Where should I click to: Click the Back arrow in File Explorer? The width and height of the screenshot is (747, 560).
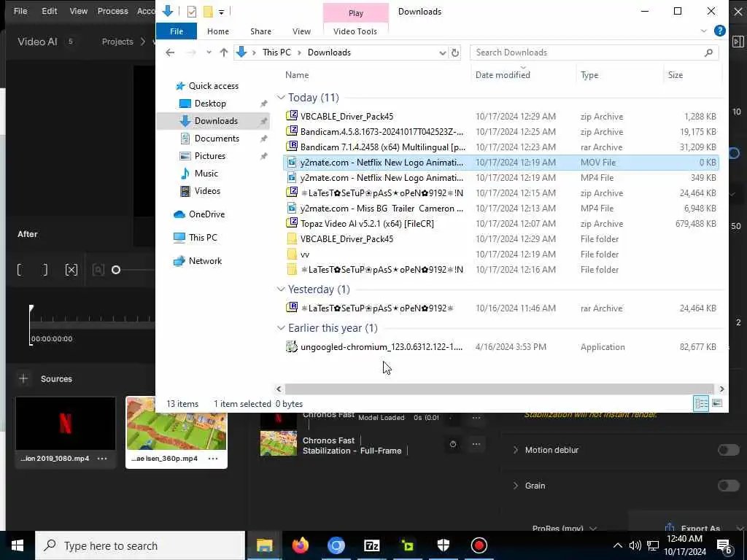point(170,52)
